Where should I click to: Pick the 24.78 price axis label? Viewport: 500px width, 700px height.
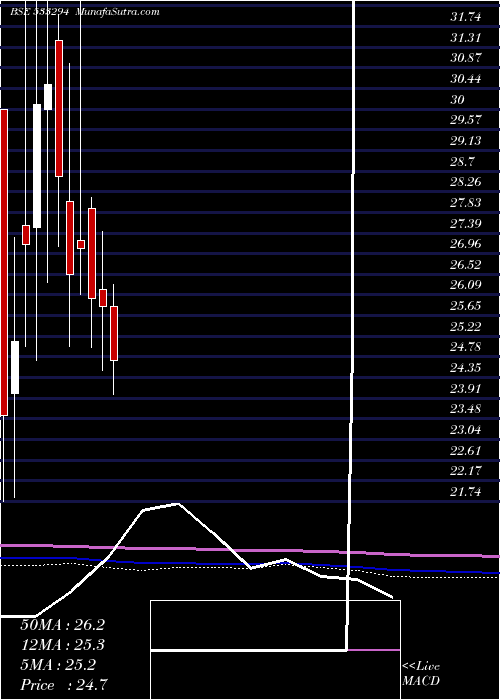466,347
